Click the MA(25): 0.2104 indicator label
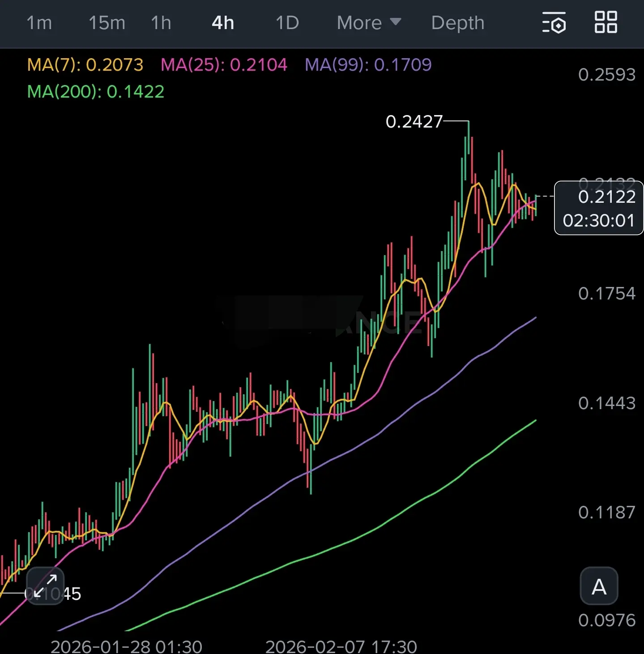 click(224, 65)
